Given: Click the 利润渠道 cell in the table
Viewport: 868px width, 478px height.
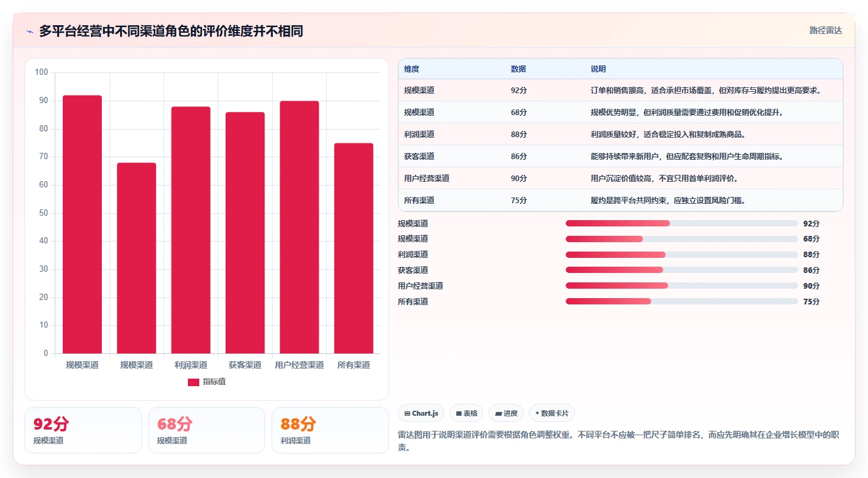Looking at the screenshot, I should point(419,135).
